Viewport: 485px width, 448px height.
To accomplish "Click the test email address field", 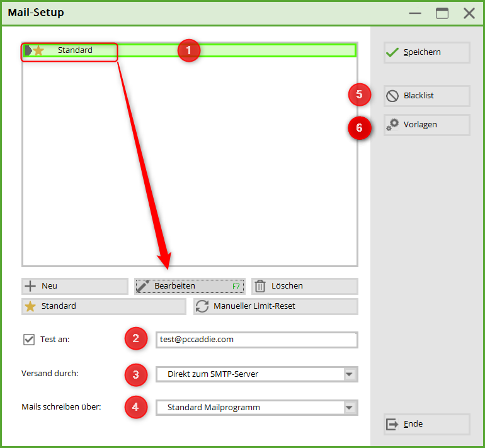I will (257, 340).
